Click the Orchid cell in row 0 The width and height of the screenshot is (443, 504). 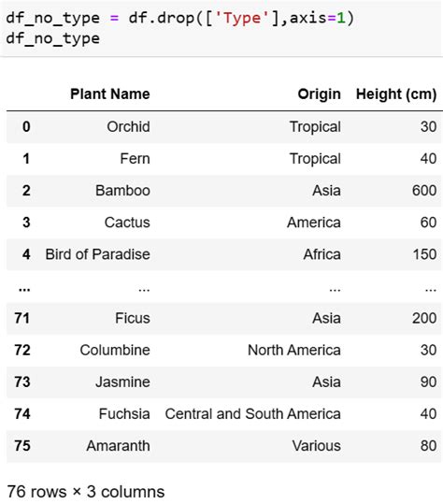click(x=128, y=126)
